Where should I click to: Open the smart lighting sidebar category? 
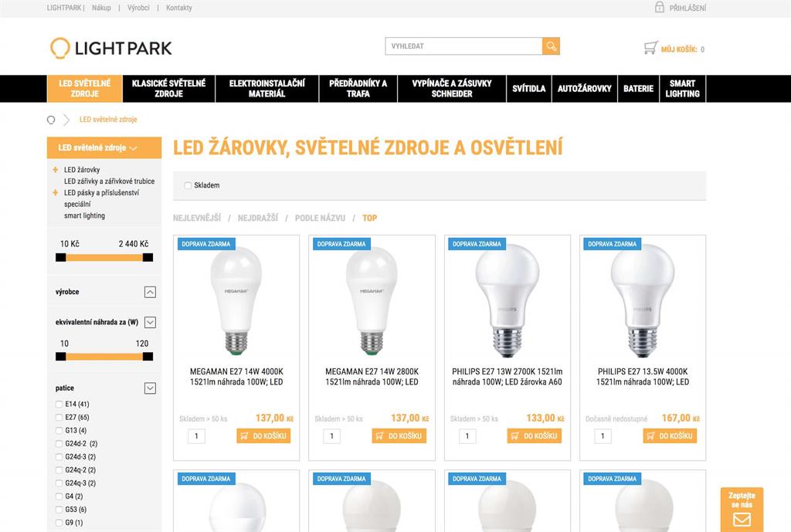point(84,216)
